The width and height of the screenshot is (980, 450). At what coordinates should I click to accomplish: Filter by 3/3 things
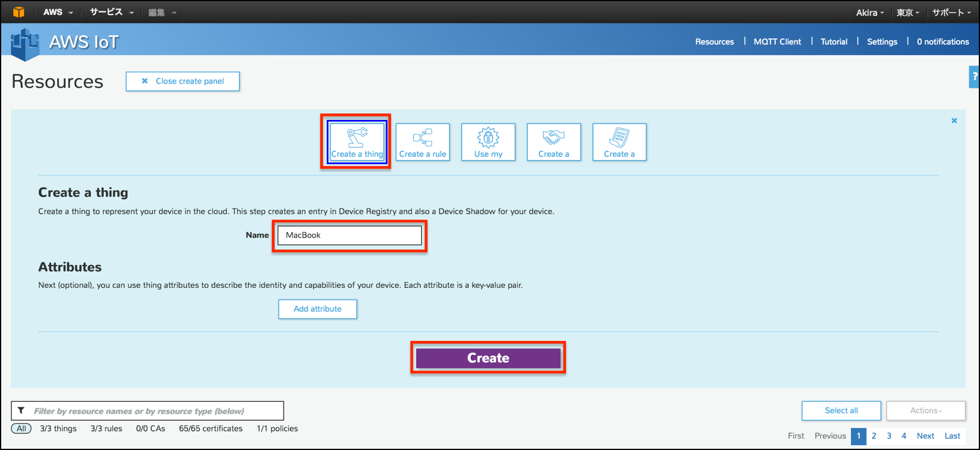[59, 429]
